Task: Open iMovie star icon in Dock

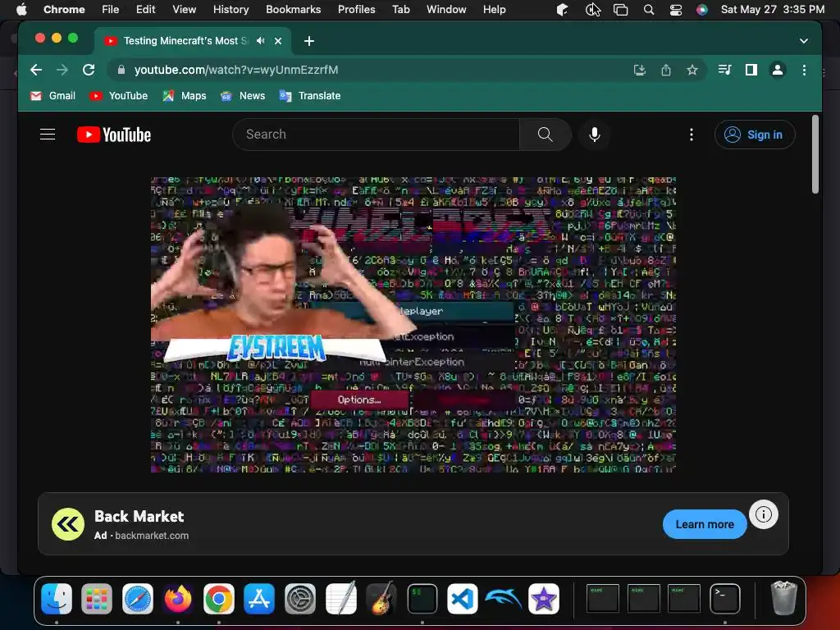Action: (x=544, y=598)
